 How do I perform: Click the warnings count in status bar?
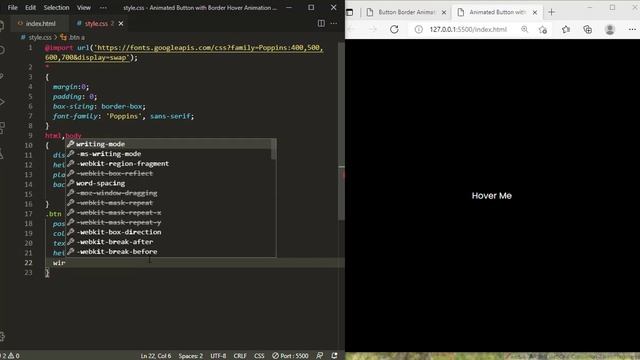click(x=14, y=356)
